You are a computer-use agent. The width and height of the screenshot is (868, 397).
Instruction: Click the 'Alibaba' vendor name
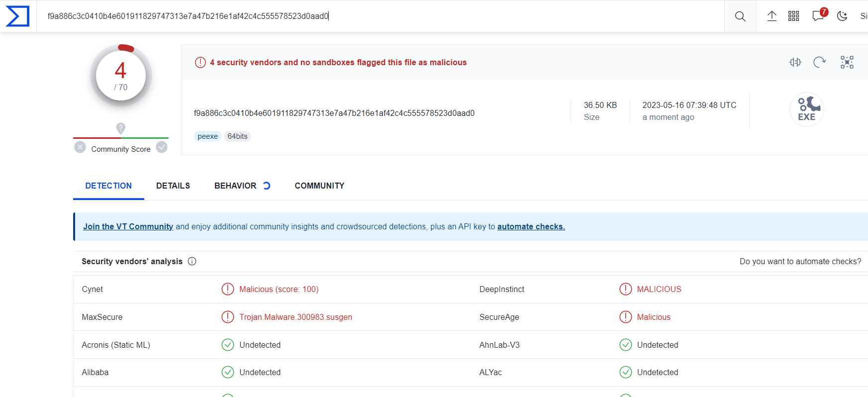(x=95, y=372)
